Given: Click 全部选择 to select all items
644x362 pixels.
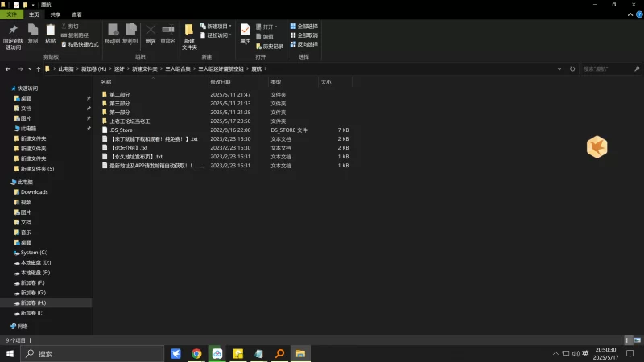Looking at the screenshot, I should pos(303,27).
